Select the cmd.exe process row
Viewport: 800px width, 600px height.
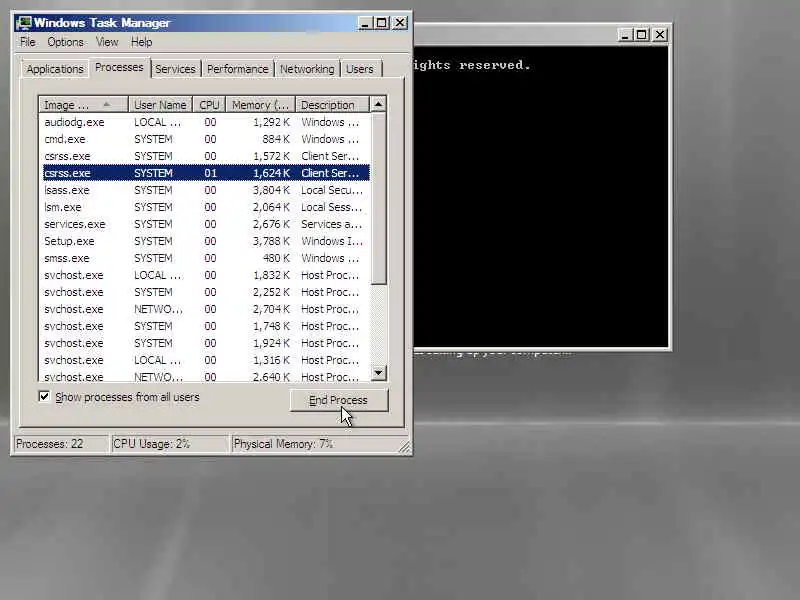click(x=205, y=139)
